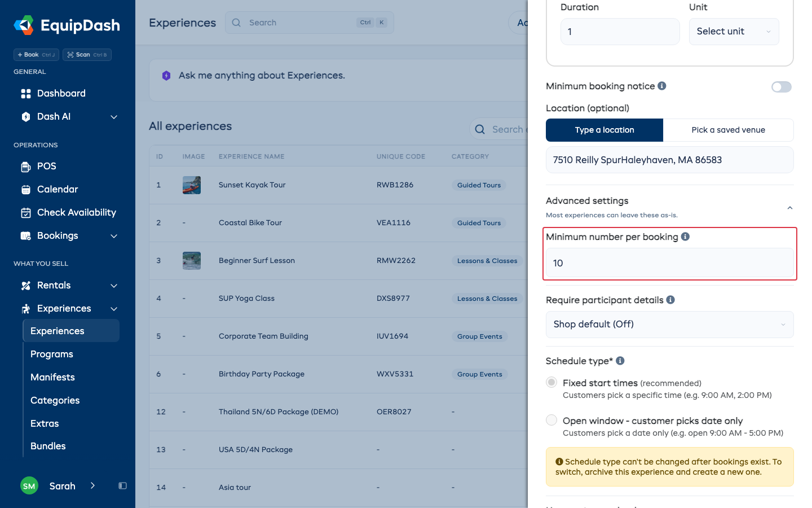Click the EquipDash logo icon
This screenshot has width=812, height=508.
(24, 25)
